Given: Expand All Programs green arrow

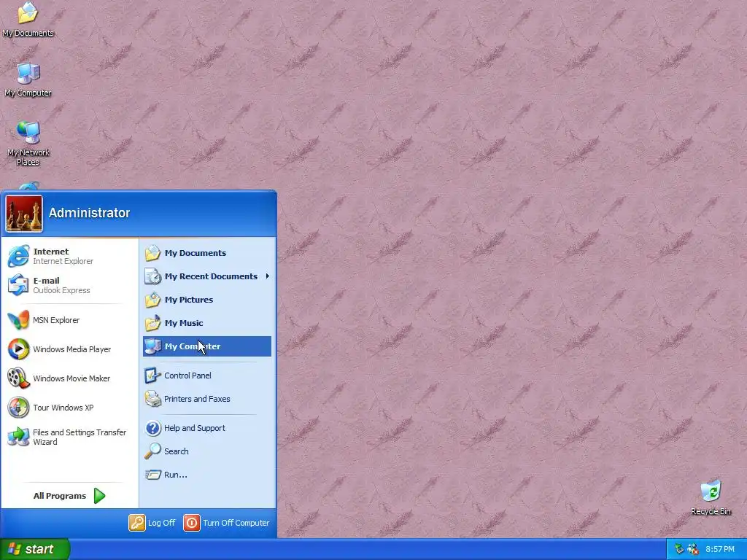Looking at the screenshot, I should [99, 496].
